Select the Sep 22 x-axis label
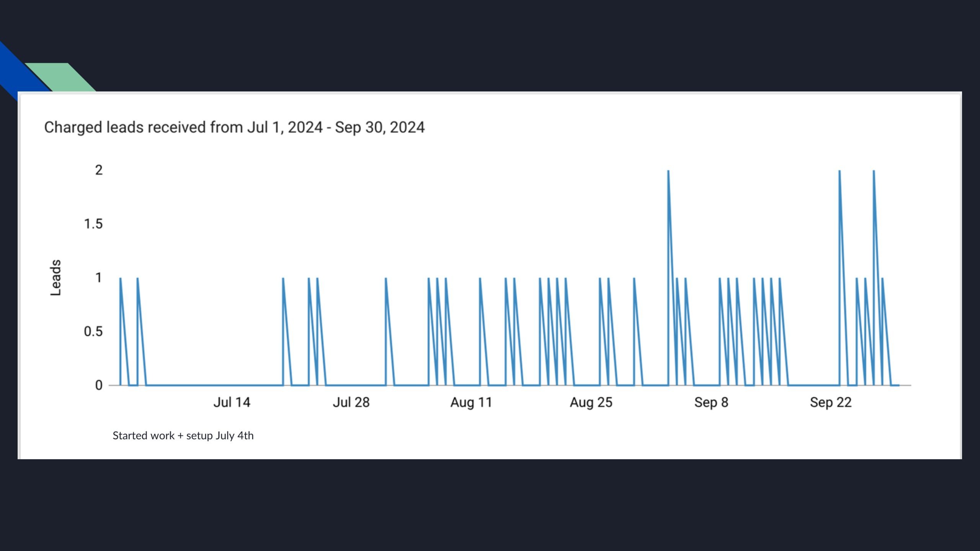The height and width of the screenshot is (551, 980). (x=830, y=403)
